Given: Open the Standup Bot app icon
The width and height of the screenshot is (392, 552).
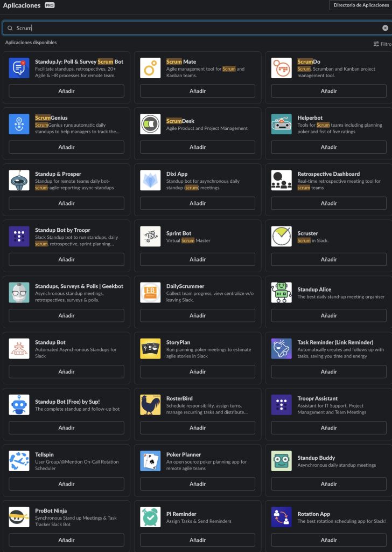Looking at the screenshot, I should click(x=19, y=349).
